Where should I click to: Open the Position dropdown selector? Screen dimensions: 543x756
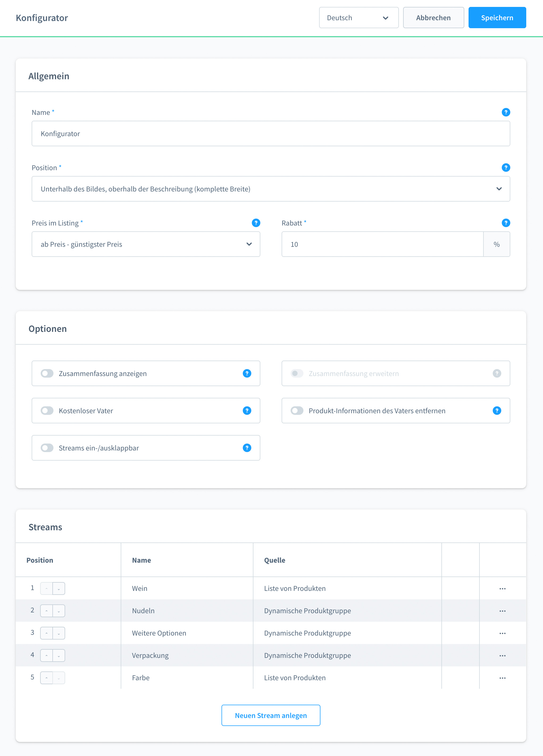[271, 189]
